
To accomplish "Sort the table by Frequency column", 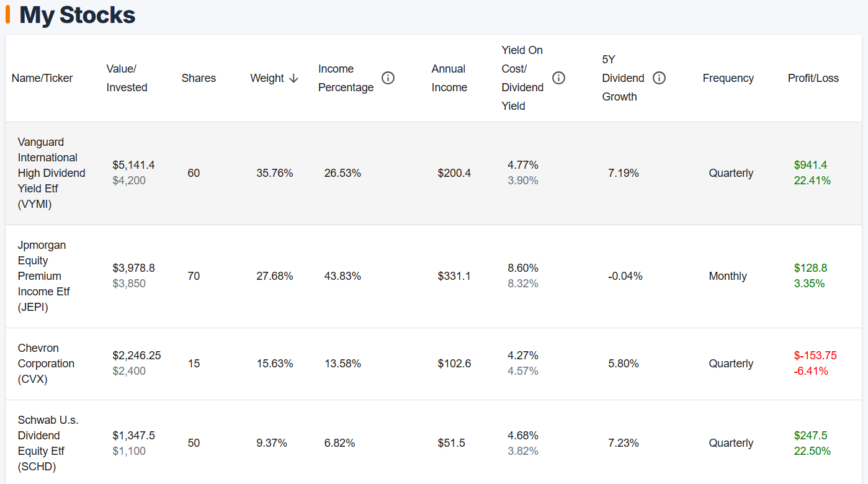I will [728, 78].
